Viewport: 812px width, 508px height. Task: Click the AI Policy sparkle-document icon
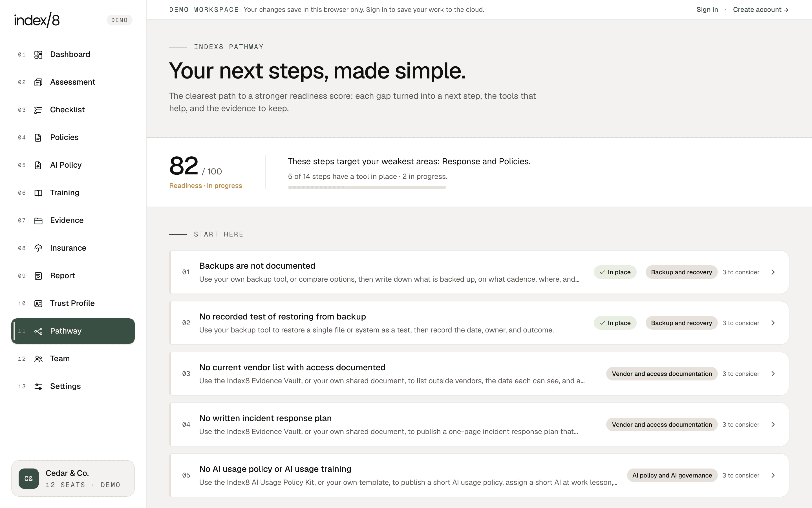(x=38, y=165)
